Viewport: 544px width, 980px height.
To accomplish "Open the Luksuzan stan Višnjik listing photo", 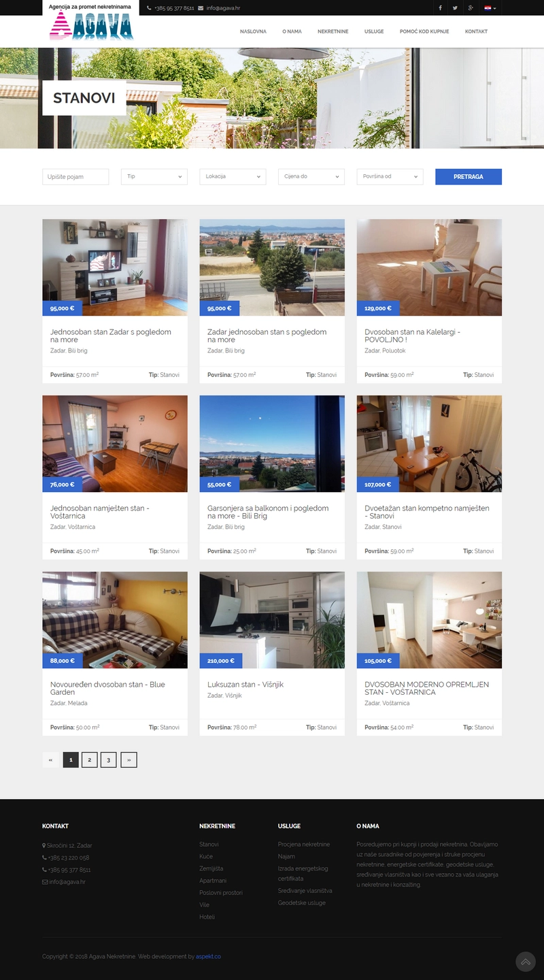I will [272, 620].
